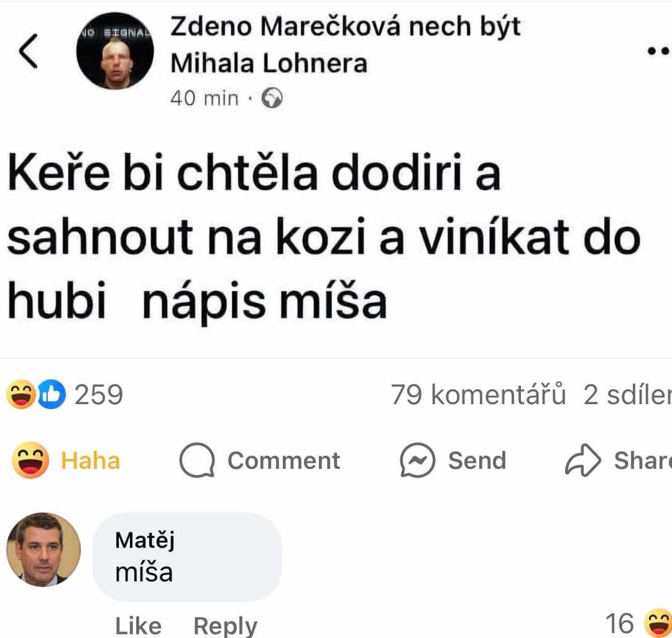The height and width of the screenshot is (638, 672).
Task: Go back using the top-left arrow
Action: coord(29,52)
